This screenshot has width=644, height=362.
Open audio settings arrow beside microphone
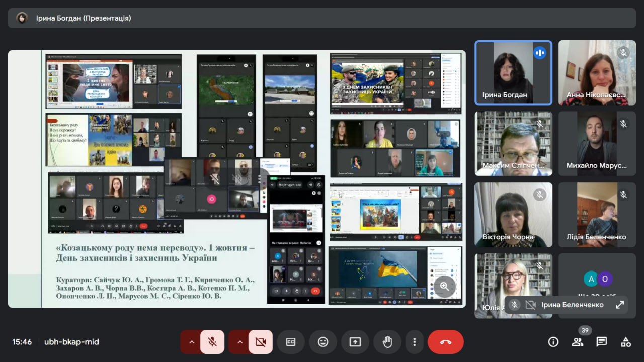(191, 342)
